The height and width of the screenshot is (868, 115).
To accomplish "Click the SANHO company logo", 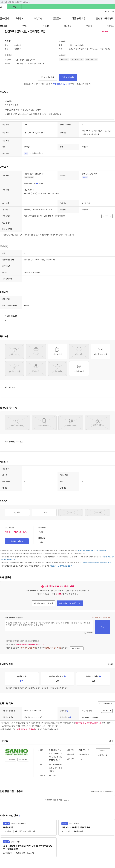I will (x=17, y=752).
